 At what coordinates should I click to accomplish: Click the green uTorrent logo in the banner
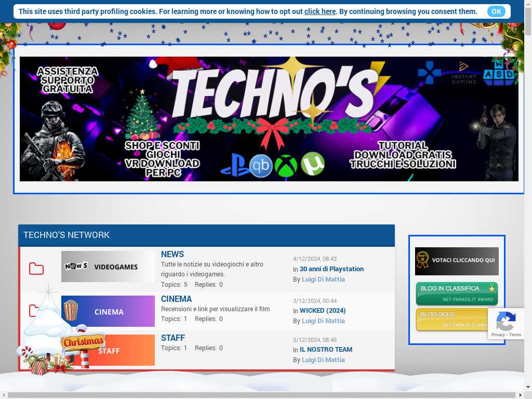[312, 164]
